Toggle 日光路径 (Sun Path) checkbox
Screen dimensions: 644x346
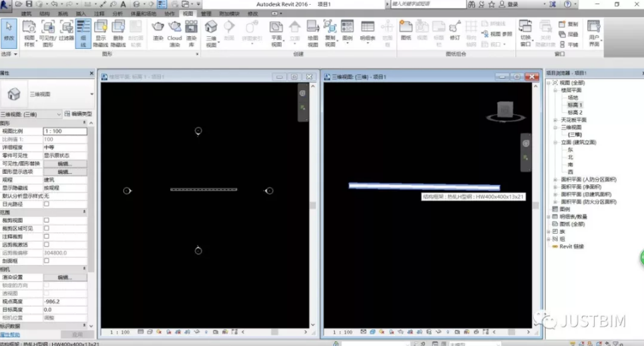pos(47,204)
